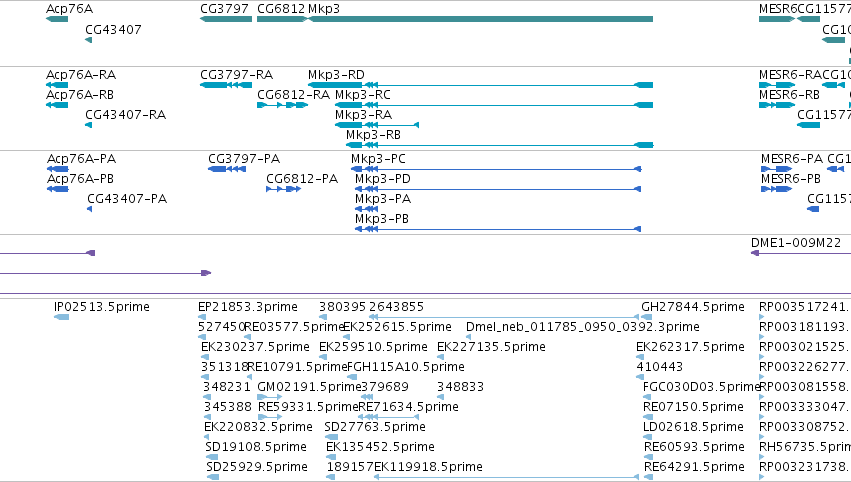This screenshot has height=482, width=851.
Task: Select the EK119918.5prime EST label
Action: tap(428, 468)
